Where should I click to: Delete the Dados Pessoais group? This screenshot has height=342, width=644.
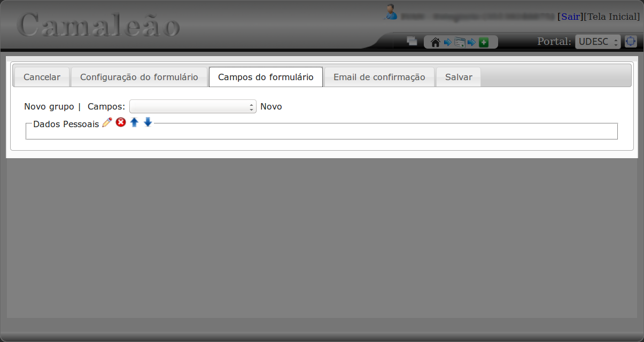coord(121,123)
